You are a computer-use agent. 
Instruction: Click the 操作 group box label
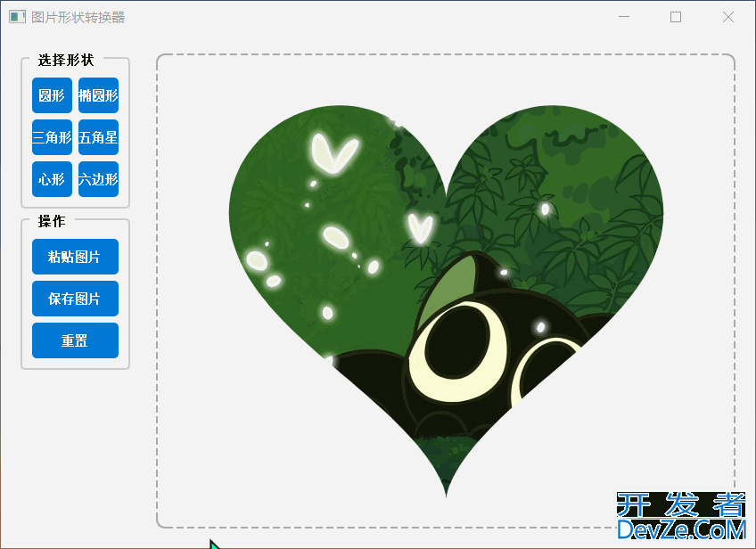pyautogui.click(x=52, y=221)
